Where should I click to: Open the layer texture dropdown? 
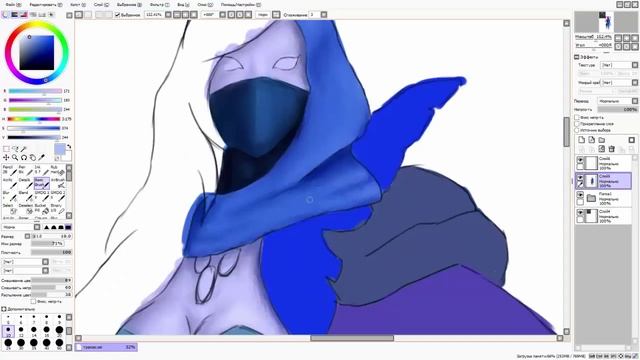coord(620,65)
